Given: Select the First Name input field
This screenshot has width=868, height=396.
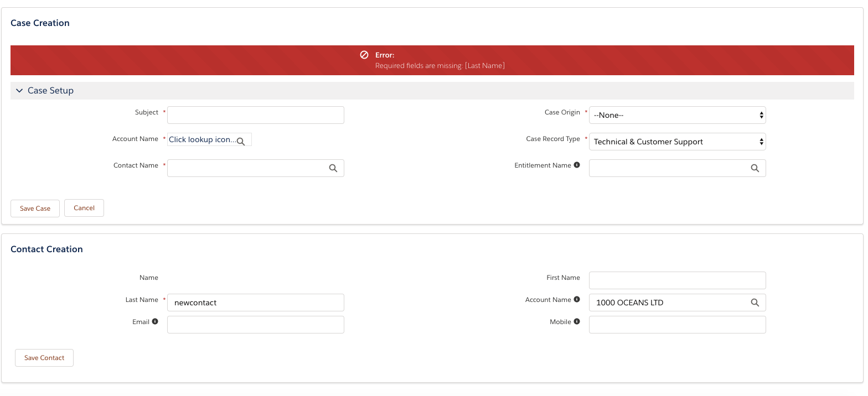Looking at the screenshot, I should coord(677,280).
